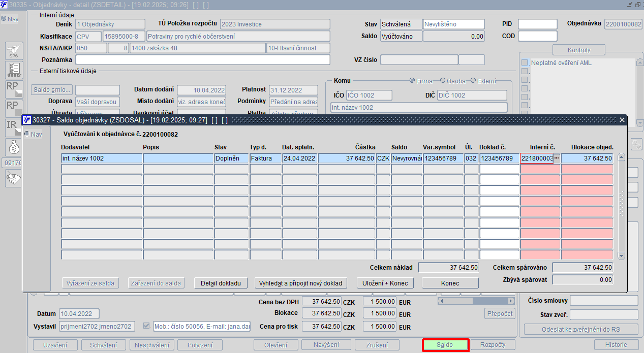This screenshot has width=644, height=353.
Task: Click the IR icon in left sidebar
Action: (x=14, y=128)
